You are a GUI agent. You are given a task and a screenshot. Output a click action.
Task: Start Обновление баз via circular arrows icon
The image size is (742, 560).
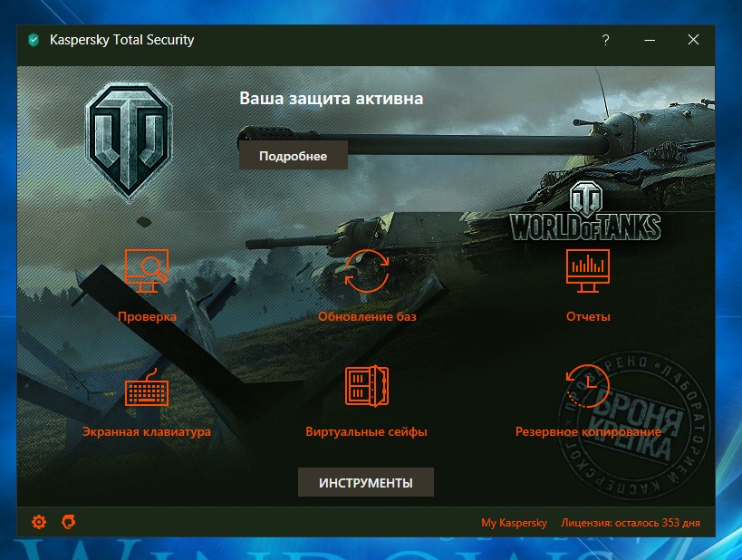click(x=367, y=271)
